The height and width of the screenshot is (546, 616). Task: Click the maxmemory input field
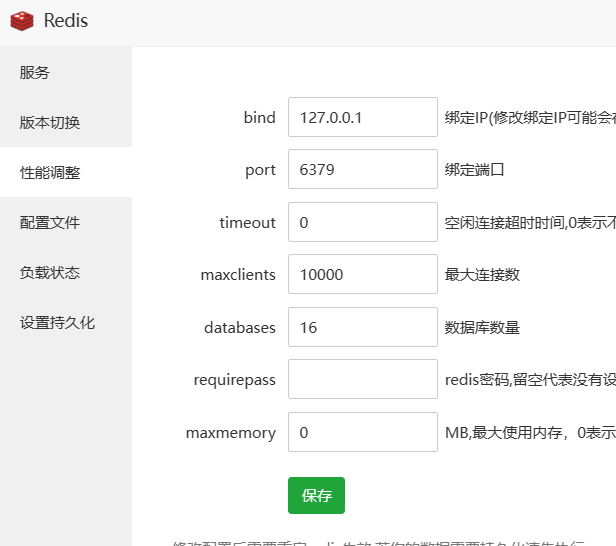(363, 432)
